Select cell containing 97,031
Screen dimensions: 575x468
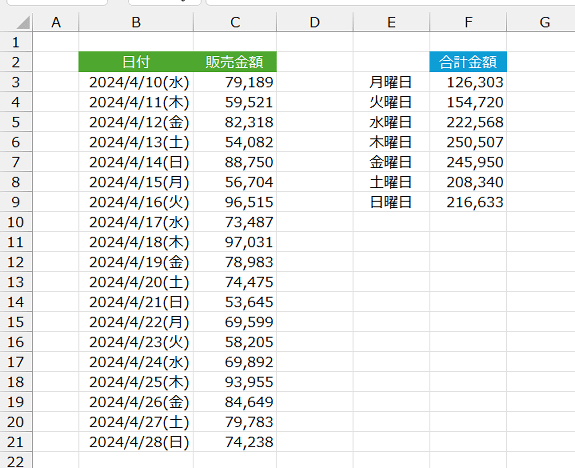(x=235, y=242)
